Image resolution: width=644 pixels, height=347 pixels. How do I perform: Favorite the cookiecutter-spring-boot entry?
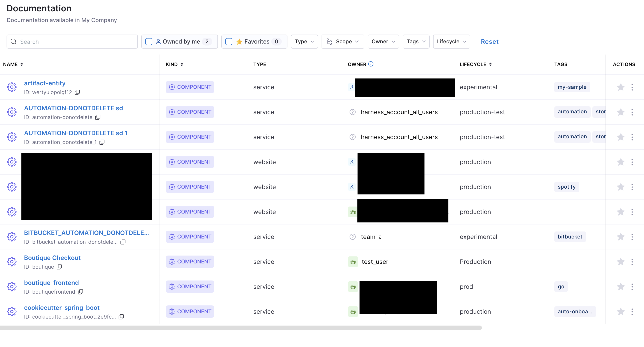[621, 312]
